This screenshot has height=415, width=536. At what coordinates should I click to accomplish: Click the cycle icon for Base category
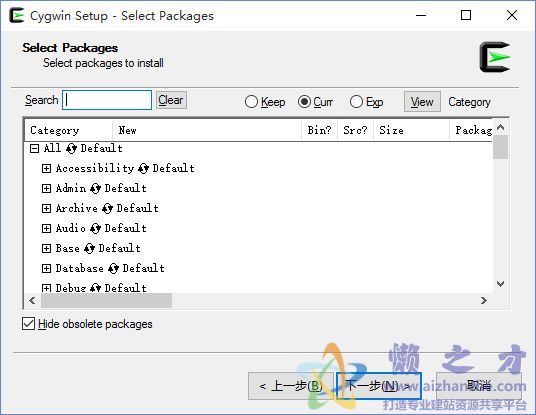89,248
